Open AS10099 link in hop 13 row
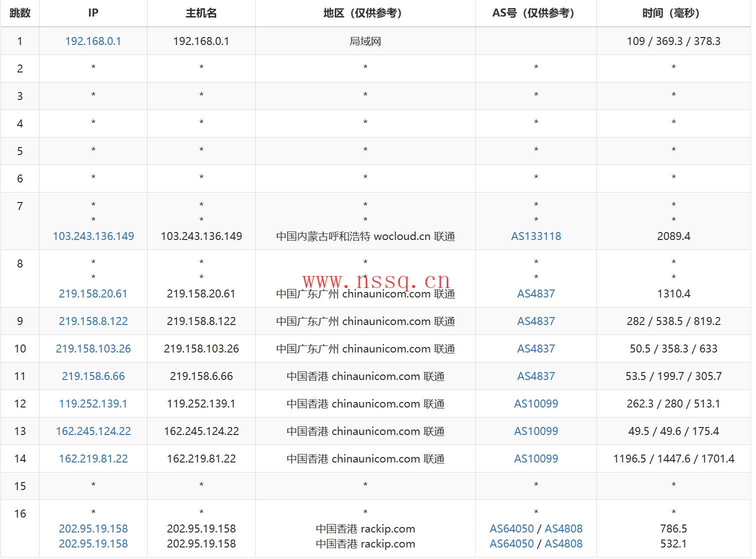This screenshot has height=559, width=756. coord(536,431)
